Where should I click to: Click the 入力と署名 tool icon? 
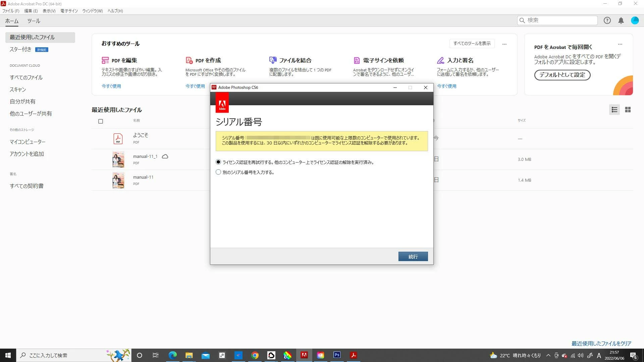[x=440, y=60]
